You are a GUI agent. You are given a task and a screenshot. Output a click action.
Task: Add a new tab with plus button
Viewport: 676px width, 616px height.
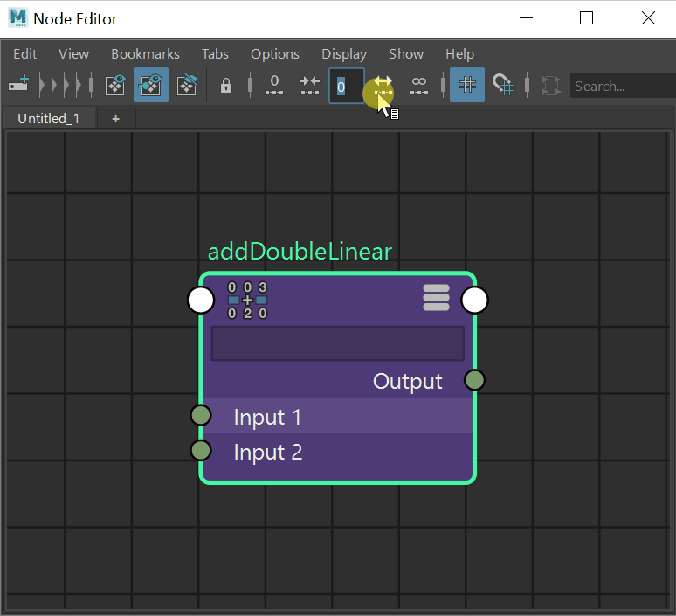pyautogui.click(x=115, y=118)
